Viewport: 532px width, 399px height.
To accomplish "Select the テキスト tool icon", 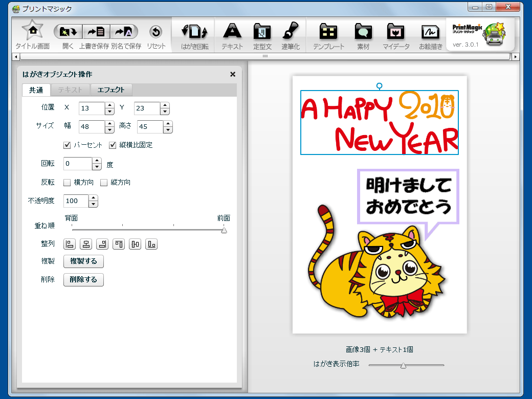I will click(x=232, y=32).
